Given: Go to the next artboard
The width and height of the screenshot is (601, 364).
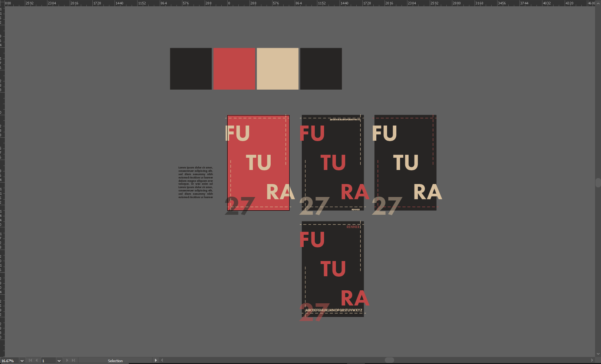Looking at the screenshot, I should [67, 360].
